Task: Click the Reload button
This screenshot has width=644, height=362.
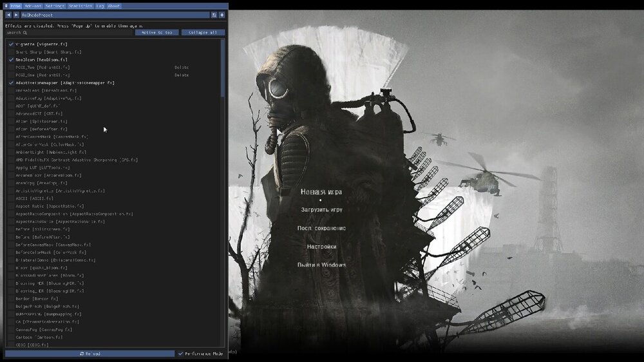Action: [x=90, y=354]
